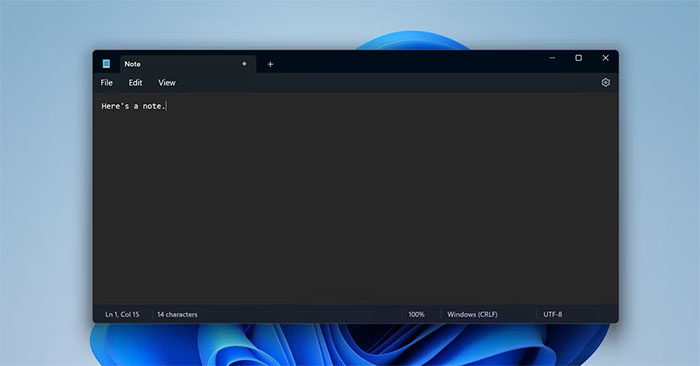Viewport: 700px width, 366px height.
Task: Open the File menu
Action: (107, 83)
